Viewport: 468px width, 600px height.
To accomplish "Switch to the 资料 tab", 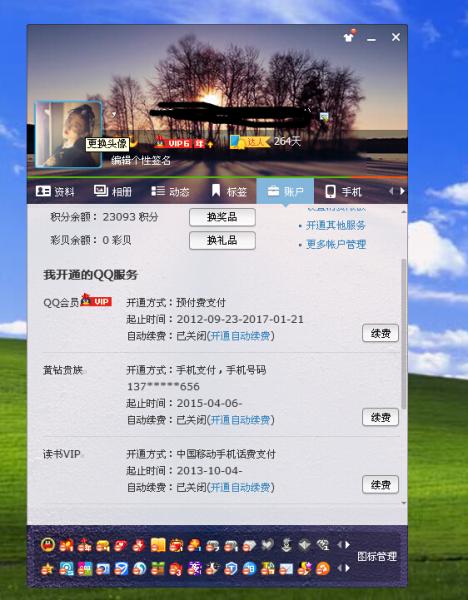I will pos(55,191).
